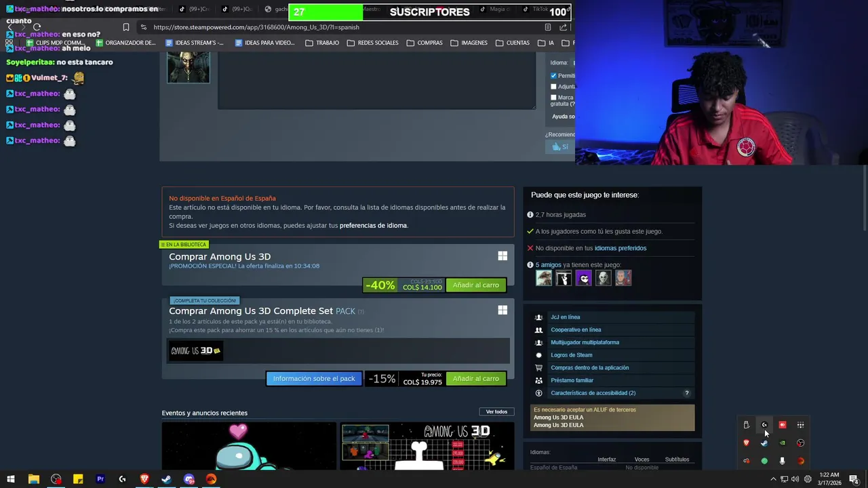Open the first Among Us 3D EULA link
Viewport: 868px width, 488px height.
click(558, 418)
